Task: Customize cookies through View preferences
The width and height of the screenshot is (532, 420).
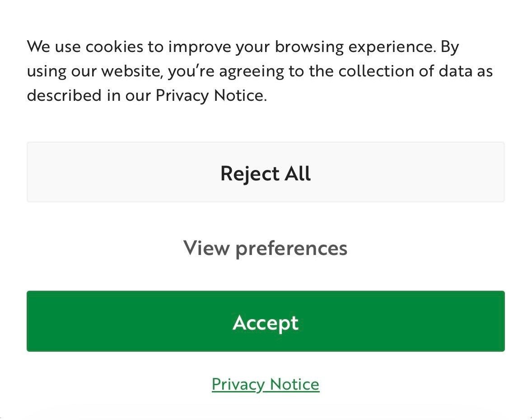Action: click(x=266, y=248)
